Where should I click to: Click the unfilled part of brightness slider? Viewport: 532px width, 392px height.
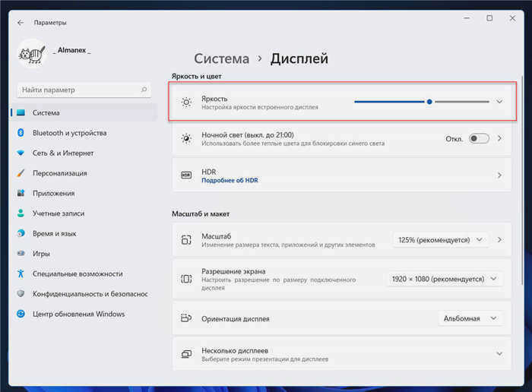tap(462, 101)
